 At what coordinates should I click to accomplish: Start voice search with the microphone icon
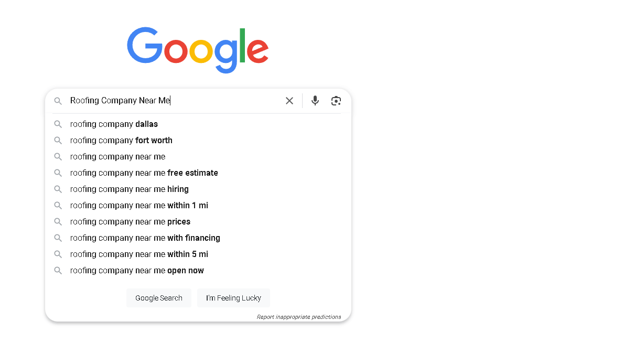(315, 101)
